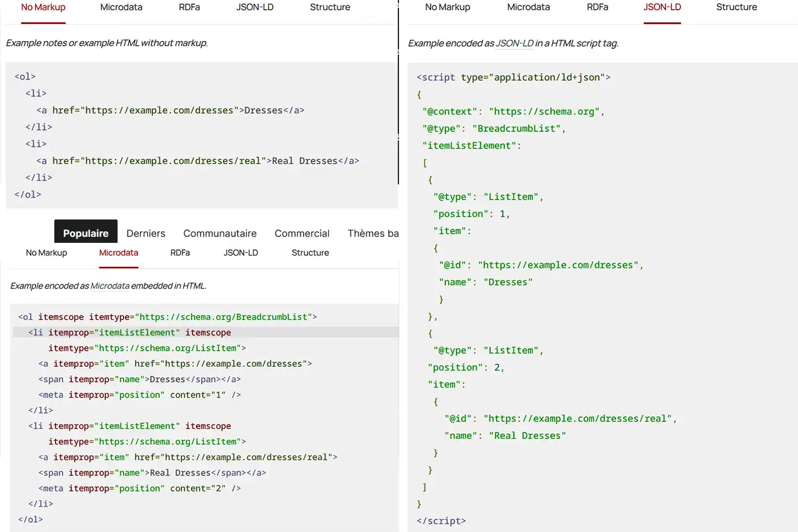Click the span itemprop="name" Real Dresses line
This screenshot has width=798, height=532.
(152, 473)
